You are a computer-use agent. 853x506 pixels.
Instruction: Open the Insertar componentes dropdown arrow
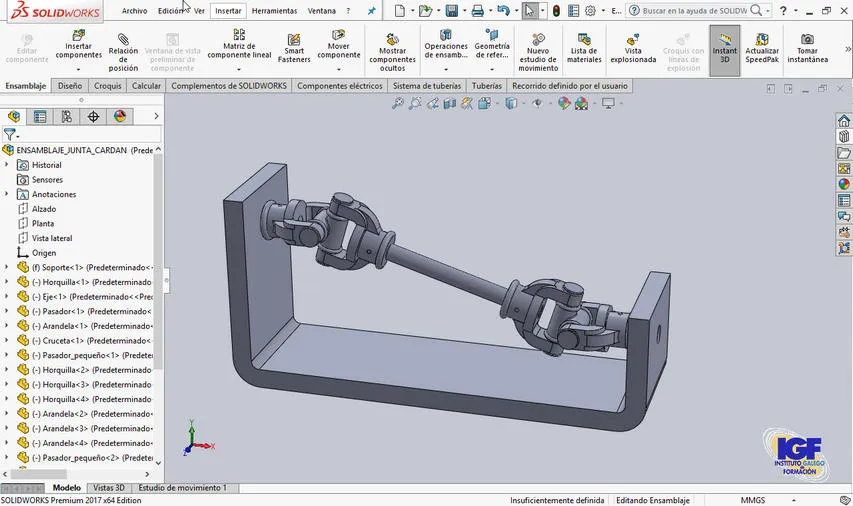pos(78,69)
